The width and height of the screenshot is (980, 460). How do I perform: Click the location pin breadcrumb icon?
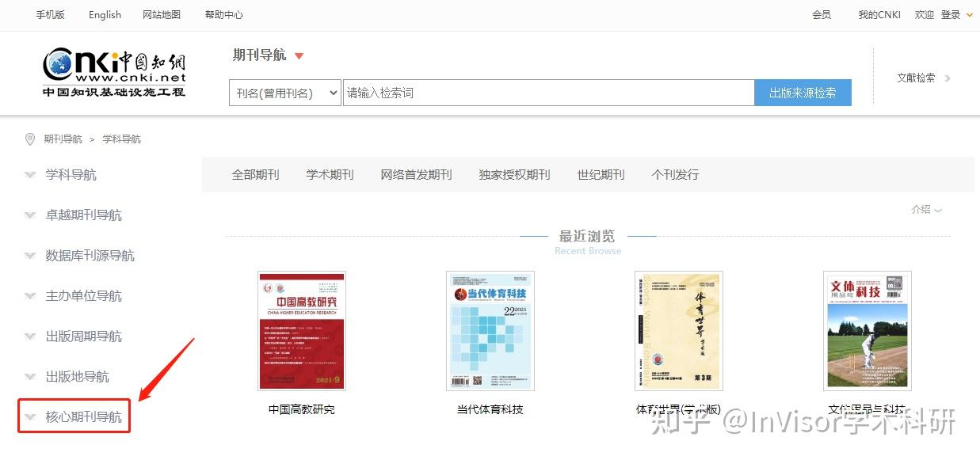(x=30, y=139)
